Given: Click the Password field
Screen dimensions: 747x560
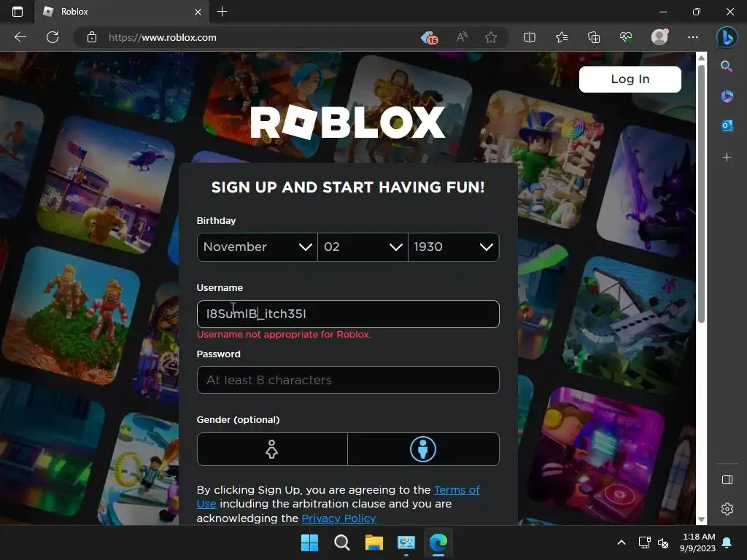Looking at the screenshot, I should 348,379.
